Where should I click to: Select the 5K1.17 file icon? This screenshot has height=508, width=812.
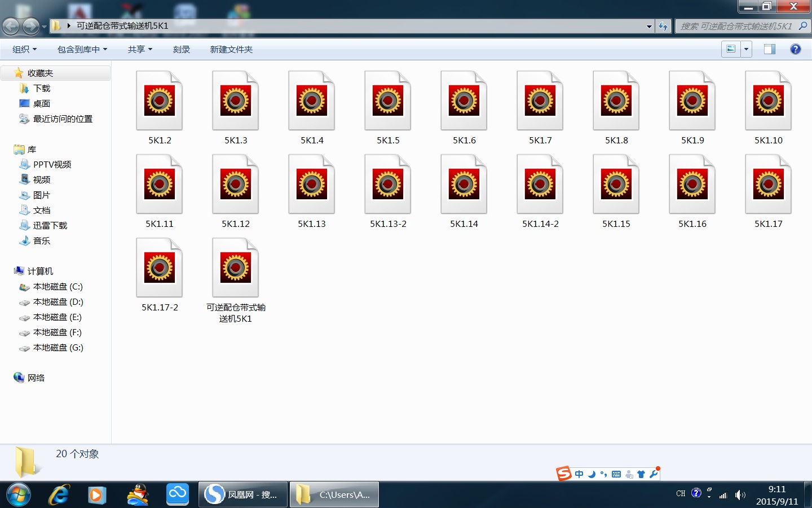769,185
